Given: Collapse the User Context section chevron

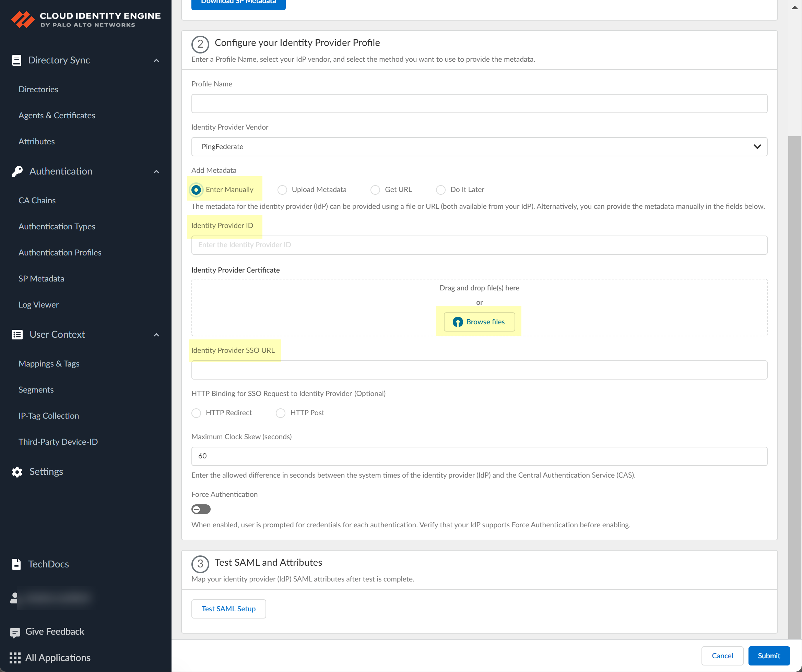Looking at the screenshot, I should pos(156,335).
